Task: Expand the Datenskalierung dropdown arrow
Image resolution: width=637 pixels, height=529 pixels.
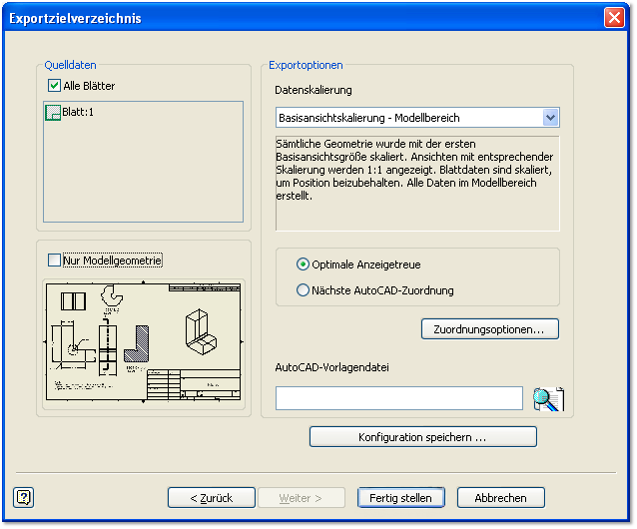Action: pos(550,118)
